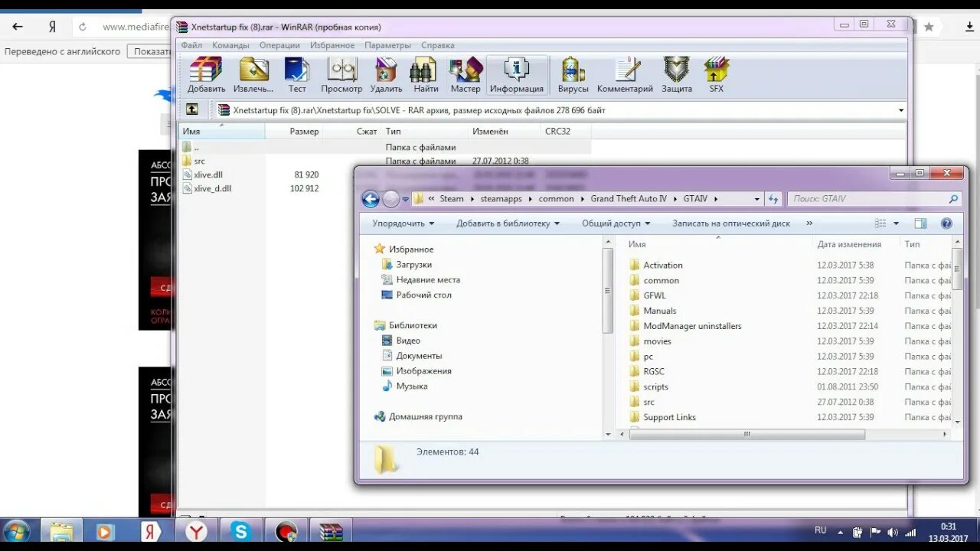Open Windows Explorer taskbar icon

(61, 531)
